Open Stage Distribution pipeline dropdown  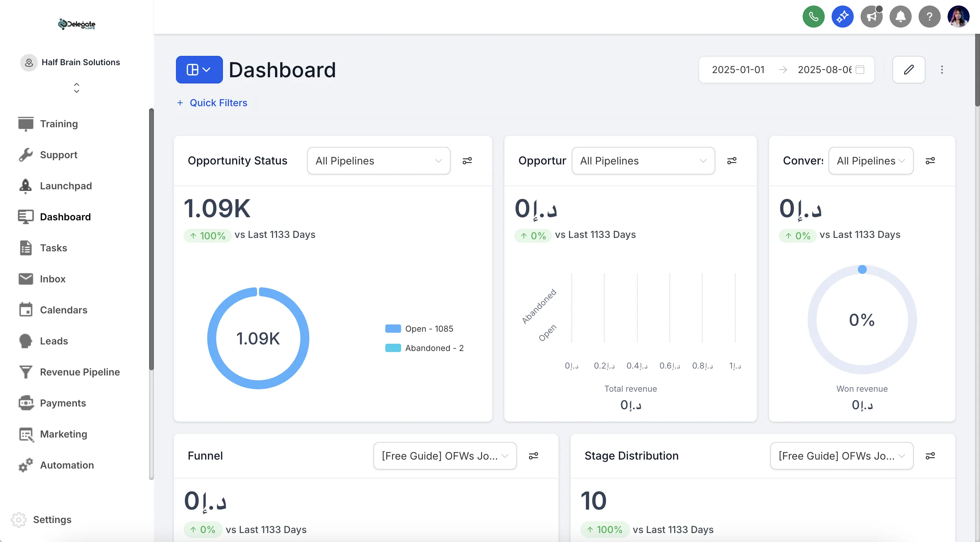coord(842,456)
